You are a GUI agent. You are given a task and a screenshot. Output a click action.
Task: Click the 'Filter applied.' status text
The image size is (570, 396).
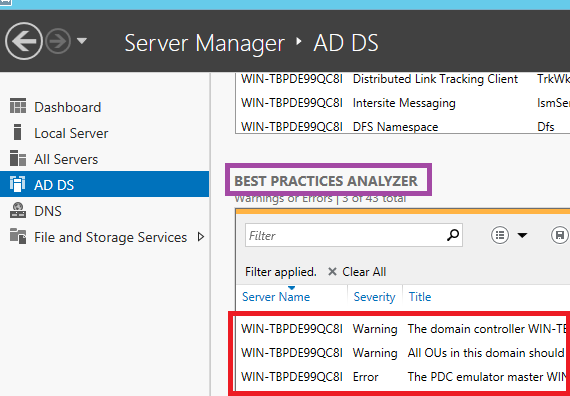pyautogui.click(x=281, y=272)
